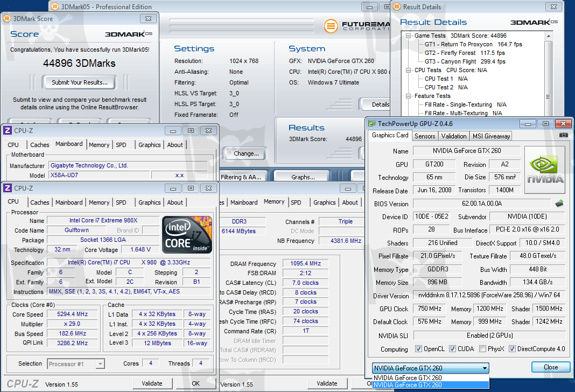This screenshot has height=392, width=575.
Task: Open About tab in the CPU-Z CPU window
Action: [x=175, y=202]
